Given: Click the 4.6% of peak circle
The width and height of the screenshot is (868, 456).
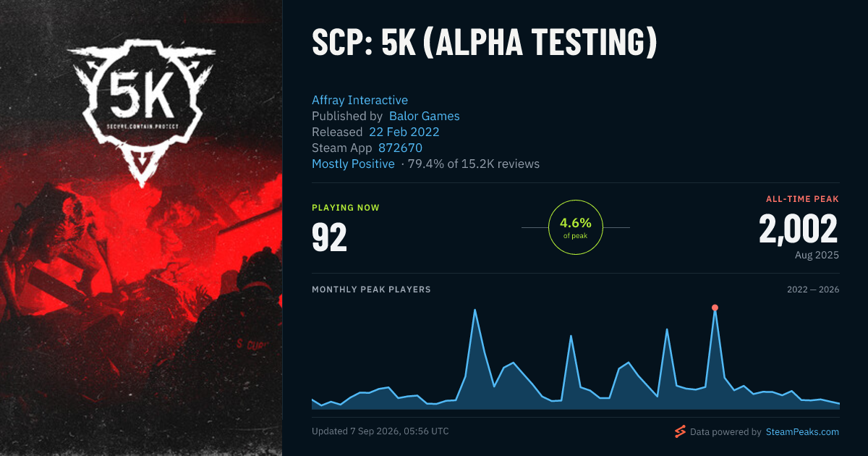Looking at the screenshot, I should click(576, 227).
